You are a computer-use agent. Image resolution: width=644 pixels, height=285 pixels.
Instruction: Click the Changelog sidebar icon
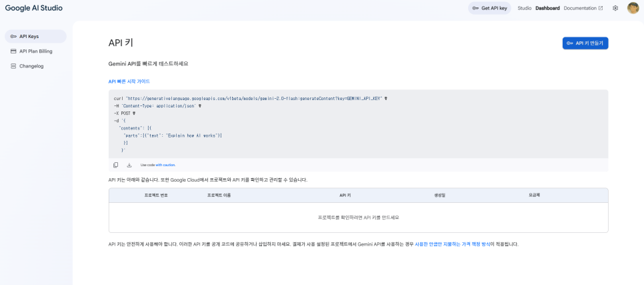tap(13, 66)
